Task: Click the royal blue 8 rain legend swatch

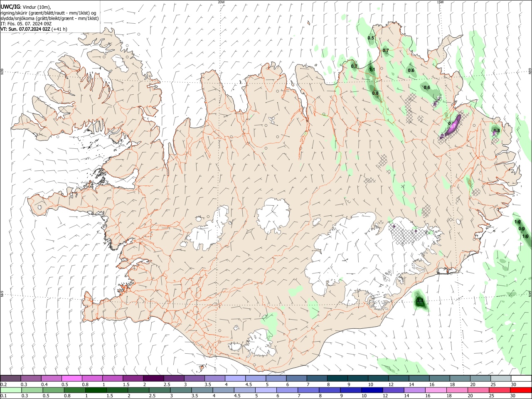Action: [329, 390]
